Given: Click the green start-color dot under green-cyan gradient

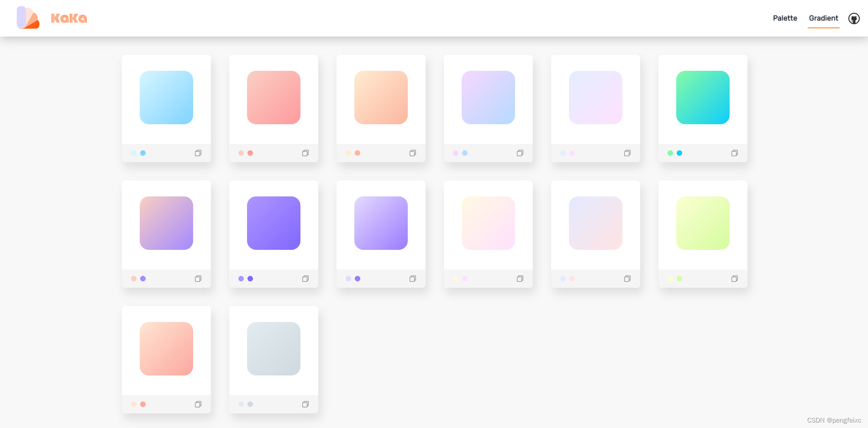Looking at the screenshot, I should 670,153.
